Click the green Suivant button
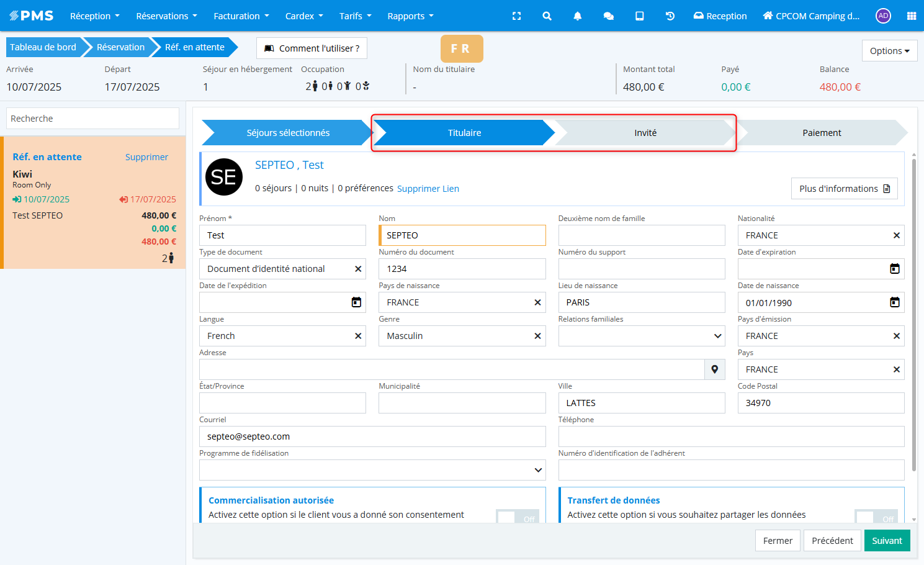The width and height of the screenshot is (924, 565). coord(887,541)
